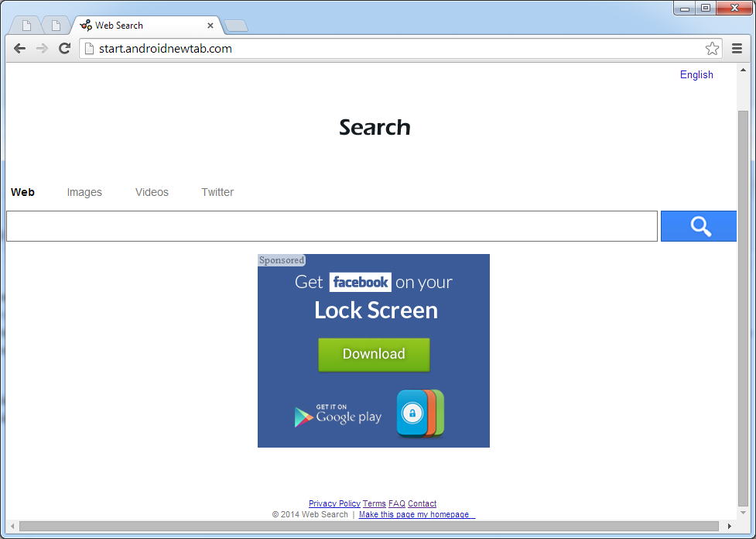Reload the page with the refresh icon

click(x=64, y=48)
